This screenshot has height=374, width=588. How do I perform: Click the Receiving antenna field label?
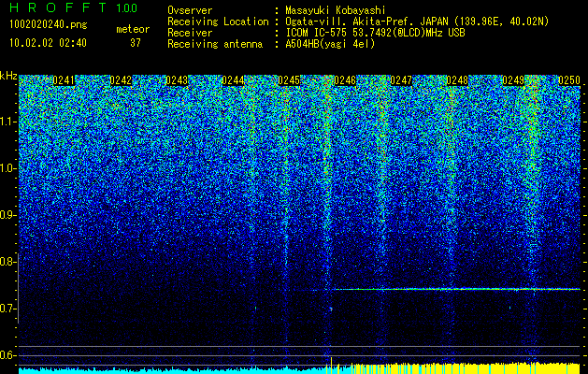(x=215, y=44)
